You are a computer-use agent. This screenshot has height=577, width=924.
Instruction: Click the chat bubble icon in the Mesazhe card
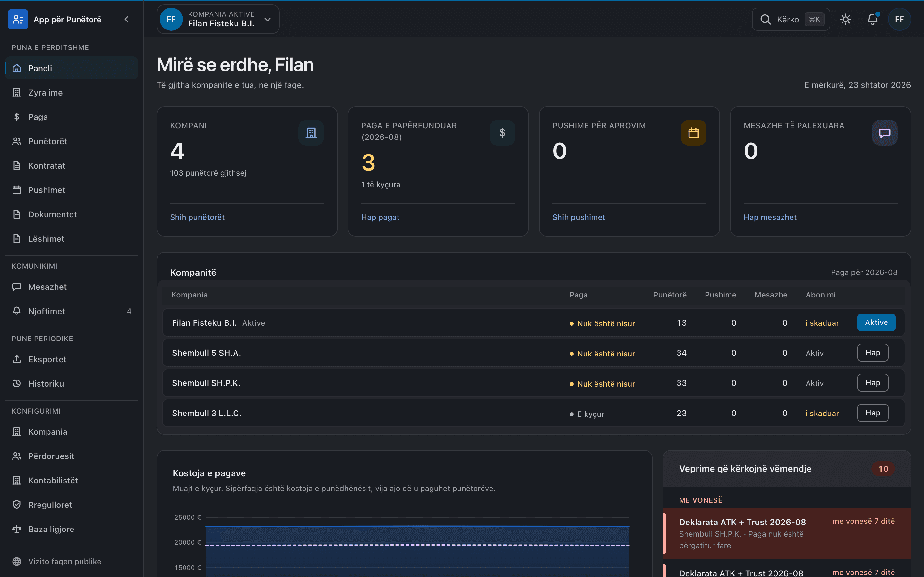[885, 133]
